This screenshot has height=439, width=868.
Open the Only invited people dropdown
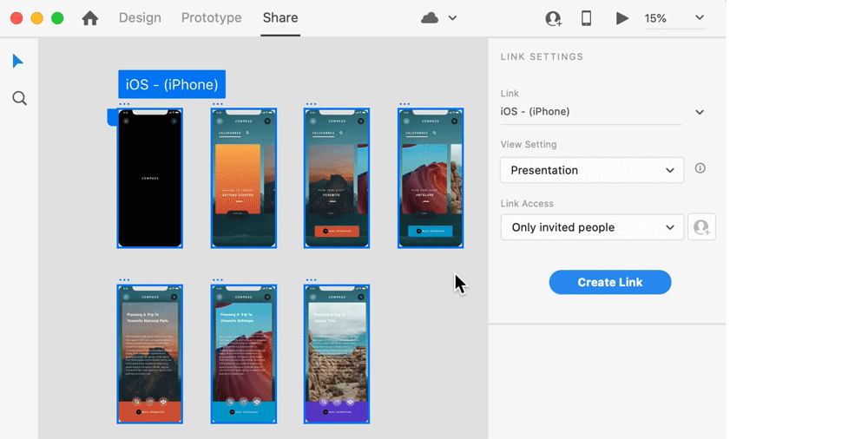tap(592, 227)
